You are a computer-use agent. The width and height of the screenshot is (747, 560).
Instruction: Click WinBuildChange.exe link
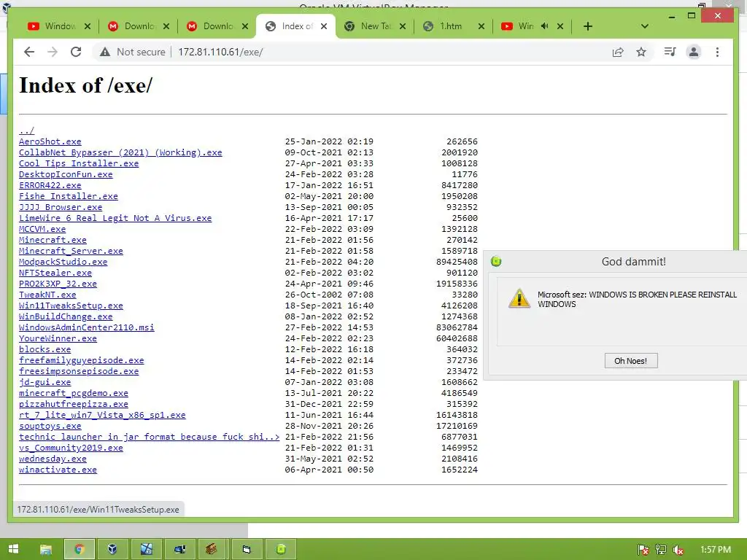66,316
